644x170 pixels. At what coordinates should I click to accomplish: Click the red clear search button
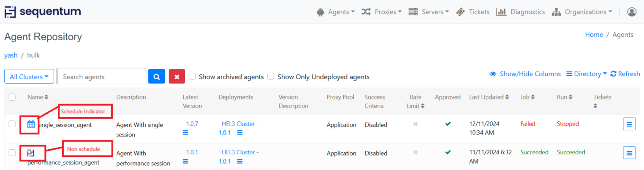tap(177, 77)
